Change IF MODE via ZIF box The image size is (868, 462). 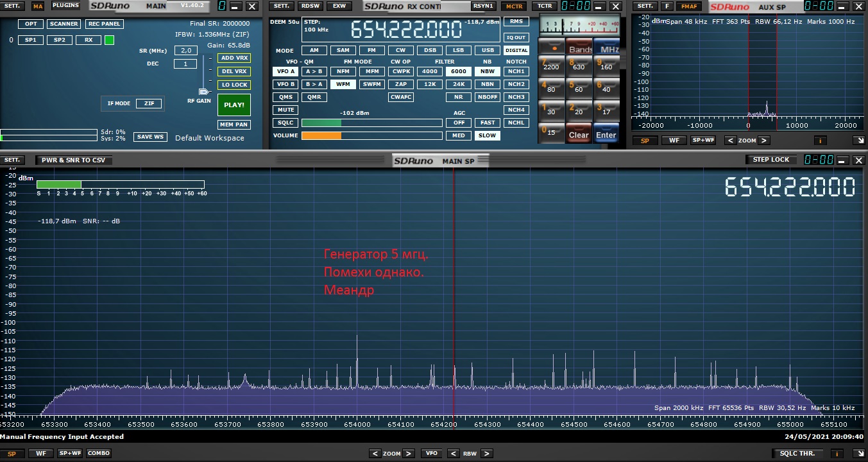(x=149, y=103)
